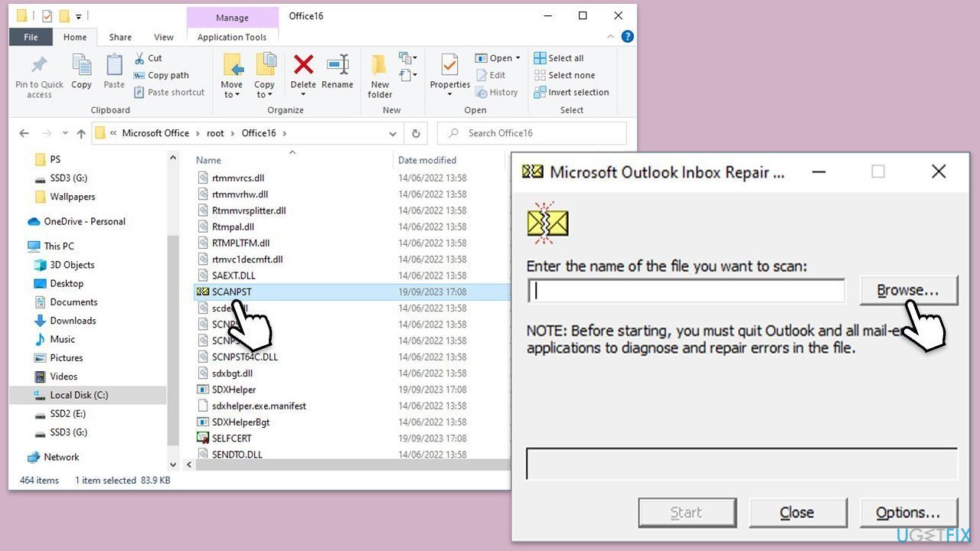Select sdxhelper.exe.manifest file
This screenshot has height=551, width=980.
259,406
